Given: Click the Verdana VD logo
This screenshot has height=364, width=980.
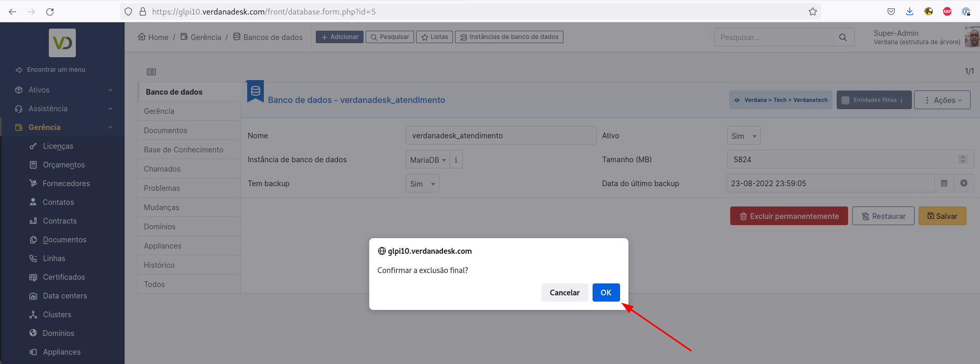Looking at the screenshot, I should 62,43.
